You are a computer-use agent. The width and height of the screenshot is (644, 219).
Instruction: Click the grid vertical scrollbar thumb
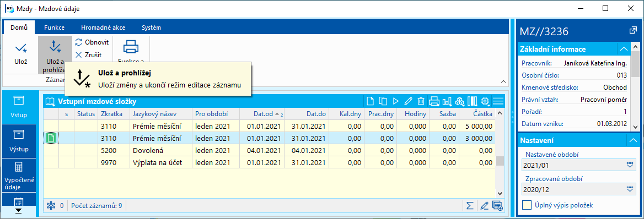(x=500, y=161)
